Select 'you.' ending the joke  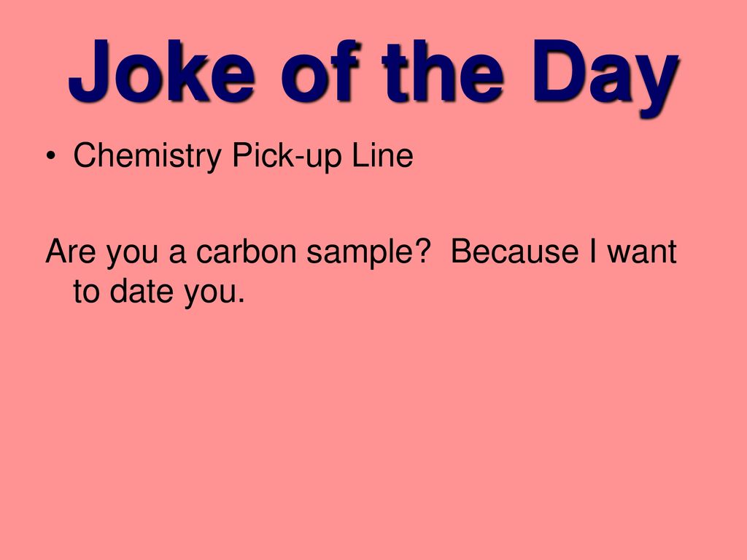(x=214, y=293)
